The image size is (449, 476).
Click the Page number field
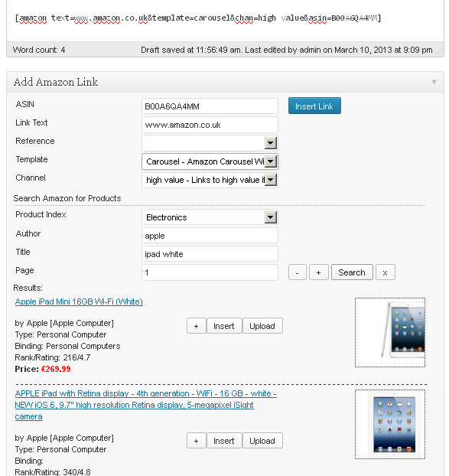coord(210,272)
